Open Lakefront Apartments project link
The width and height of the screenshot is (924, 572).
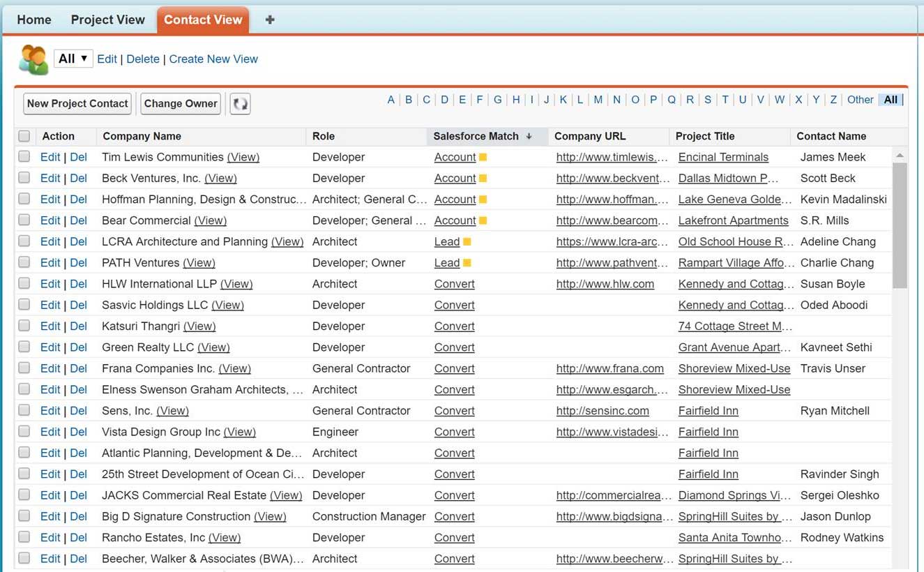733,220
